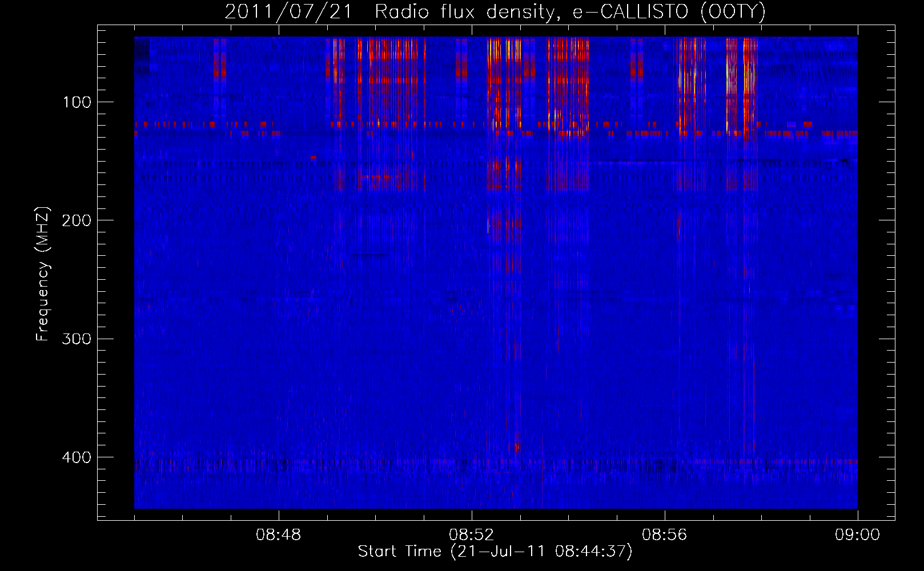This screenshot has width=924, height=571.
Task: Click the '09:00' time tick label
Action: point(857,534)
